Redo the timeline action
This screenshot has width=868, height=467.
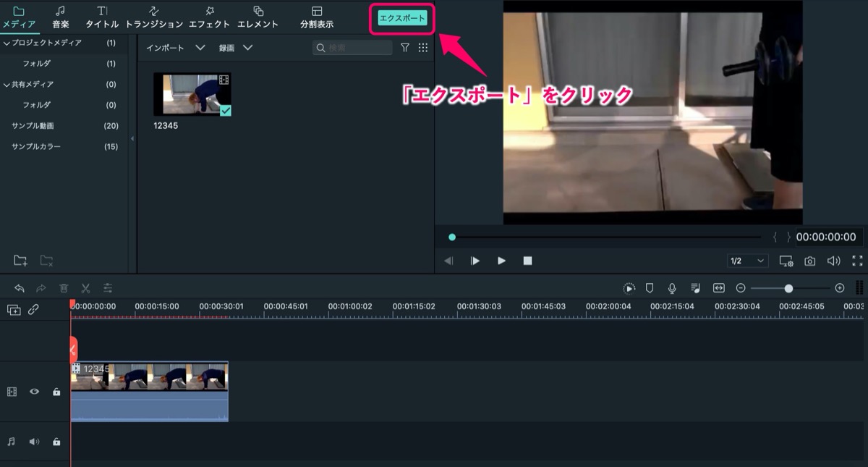(x=41, y=288)
